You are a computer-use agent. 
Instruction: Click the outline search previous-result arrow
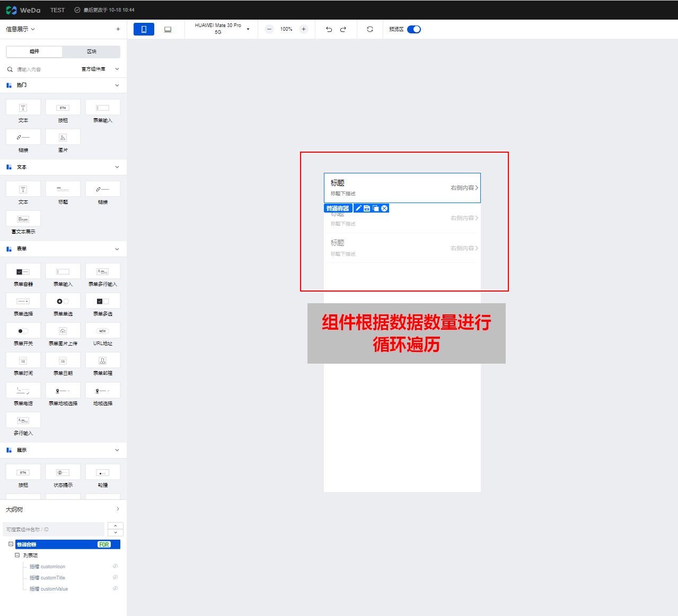(x=116, y=526)
